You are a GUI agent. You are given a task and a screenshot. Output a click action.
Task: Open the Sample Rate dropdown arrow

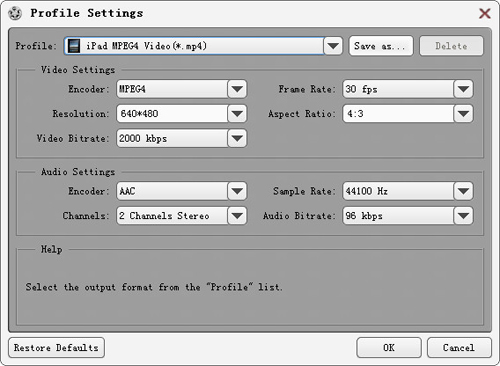(x=463, y=191)
